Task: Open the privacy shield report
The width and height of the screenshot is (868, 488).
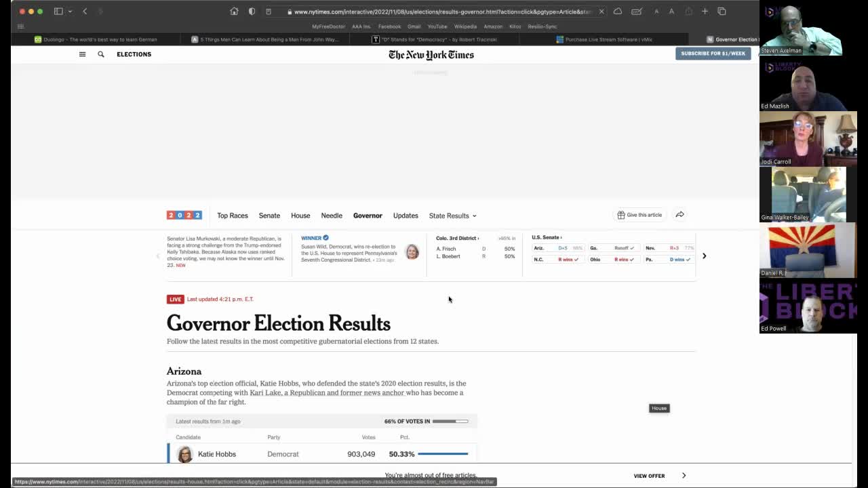Action: 252,11
